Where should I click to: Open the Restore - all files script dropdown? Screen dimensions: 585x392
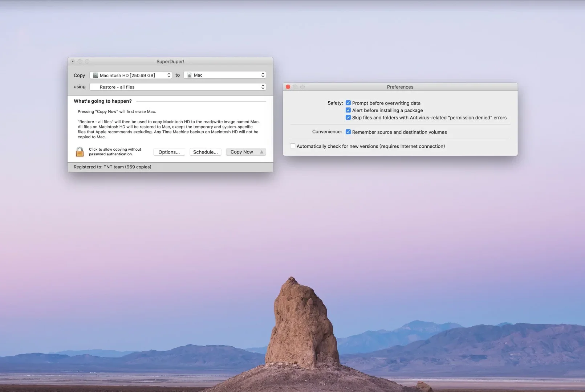pyautogui.click(x=178, y=87)
